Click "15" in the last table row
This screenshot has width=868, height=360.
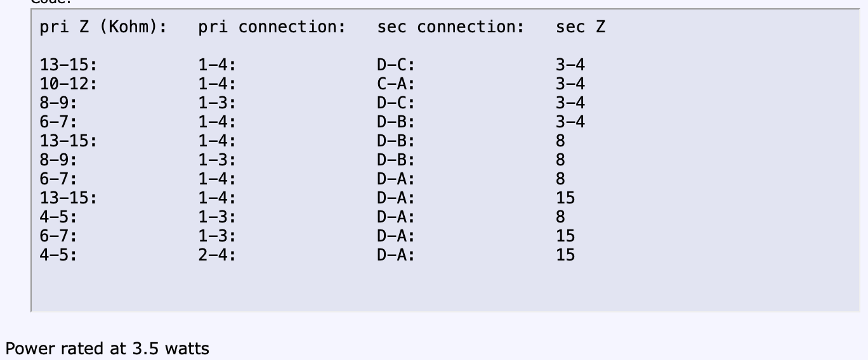pyautogui.click(x=565, y=255)
